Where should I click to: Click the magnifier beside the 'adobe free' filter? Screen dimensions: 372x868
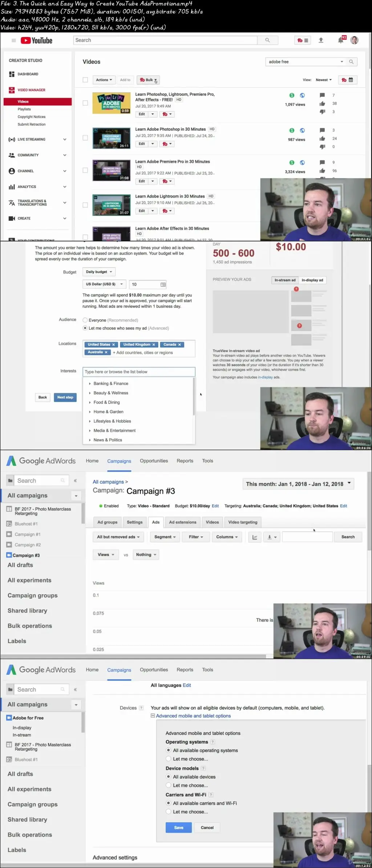point(351,62)
